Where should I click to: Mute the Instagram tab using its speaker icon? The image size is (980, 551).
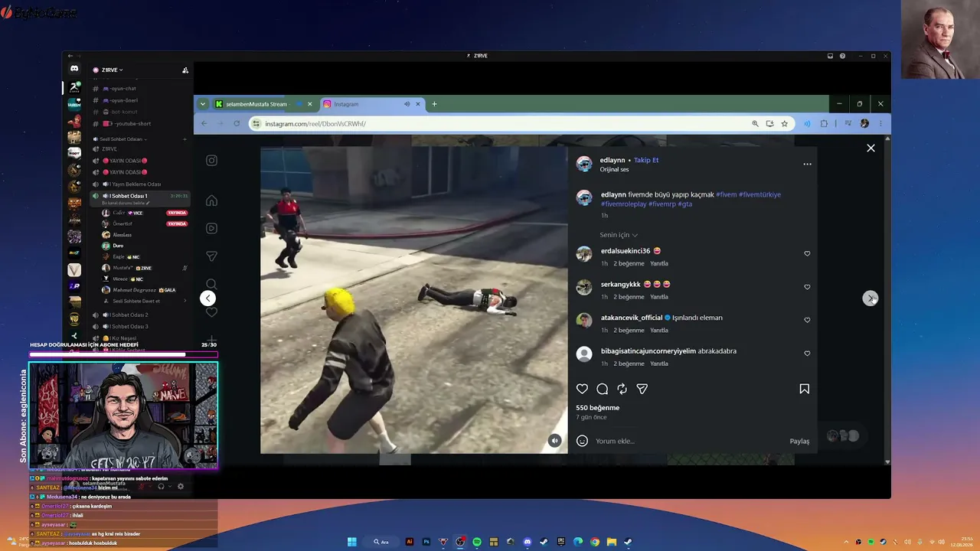(407, 104)
